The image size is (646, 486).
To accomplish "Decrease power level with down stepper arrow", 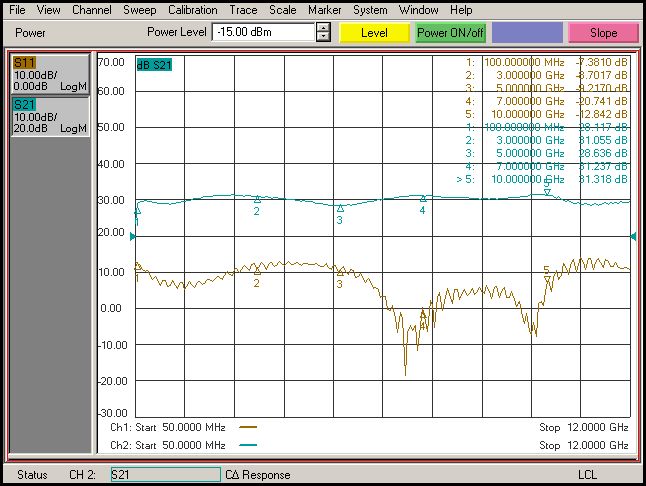I will click(323, 37).
